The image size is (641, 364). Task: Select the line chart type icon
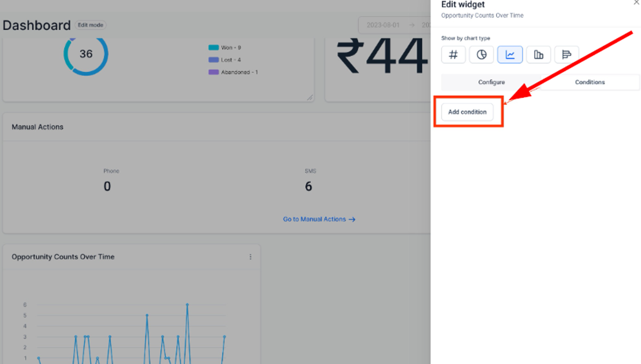coord(510,55)
